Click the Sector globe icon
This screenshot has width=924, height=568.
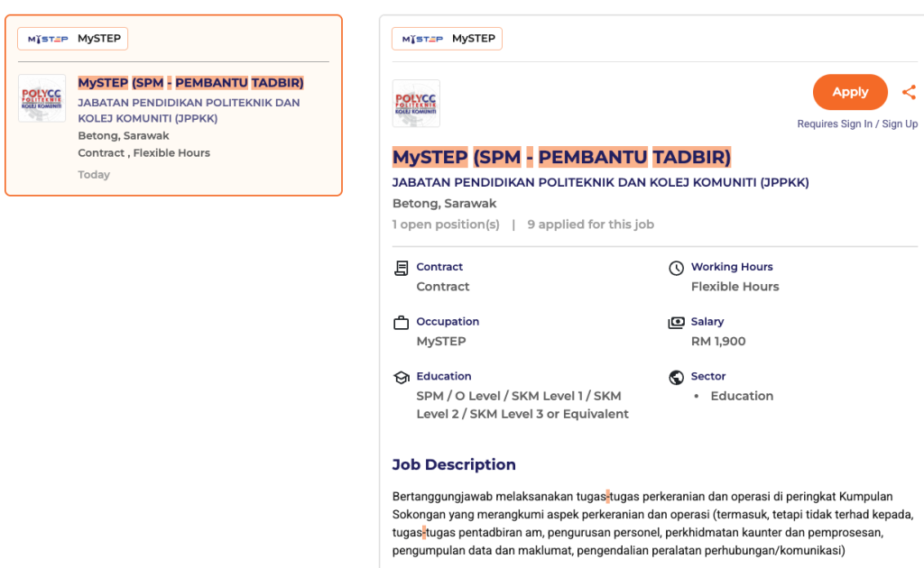click(x=676, y=377)
